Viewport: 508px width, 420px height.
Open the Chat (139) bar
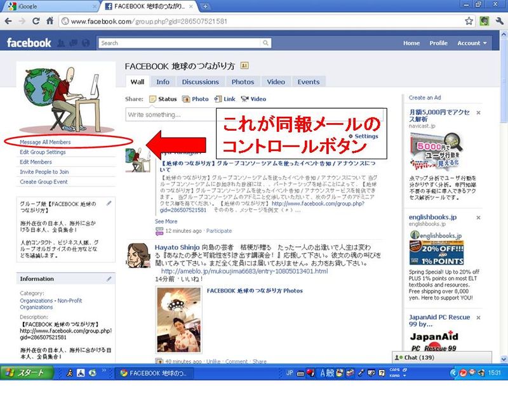pyautogui.click(x=442, y=357)
